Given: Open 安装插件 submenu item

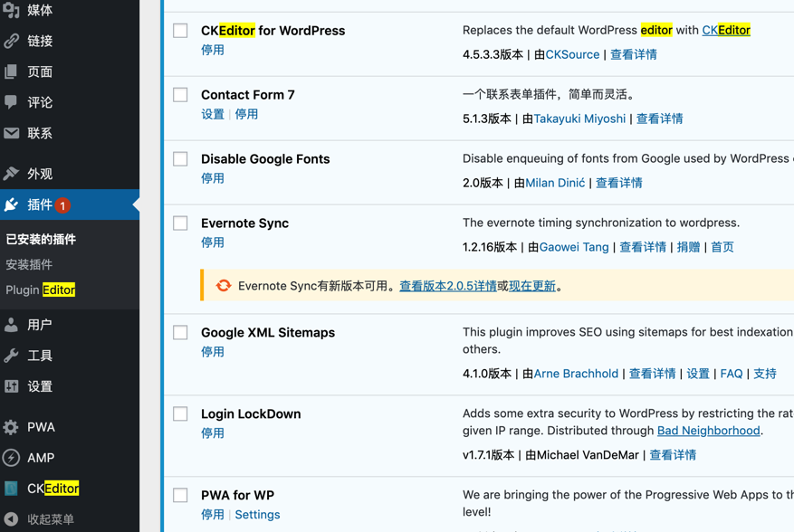Looking at the screenshot, I should tap(29, 264).
